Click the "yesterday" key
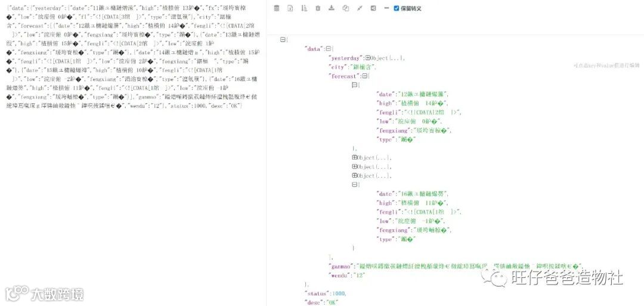Viewport: 644px width, 306px height. tap(346, 58)
